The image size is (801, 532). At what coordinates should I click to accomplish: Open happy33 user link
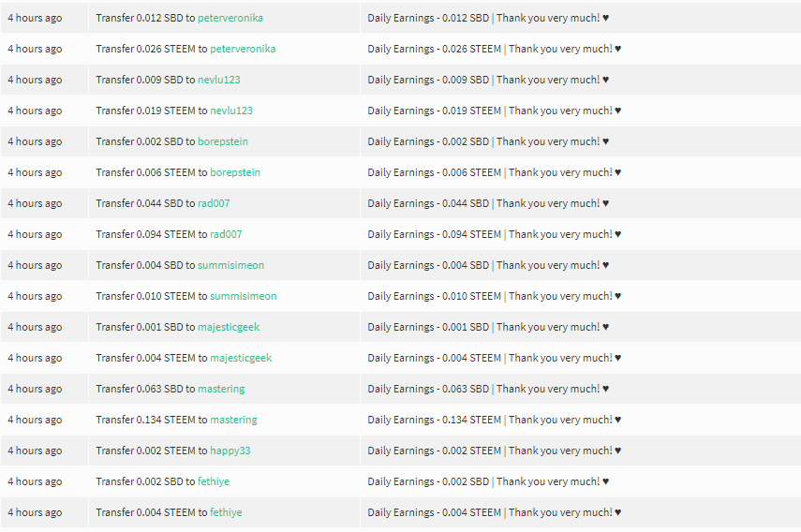(230, 451)
